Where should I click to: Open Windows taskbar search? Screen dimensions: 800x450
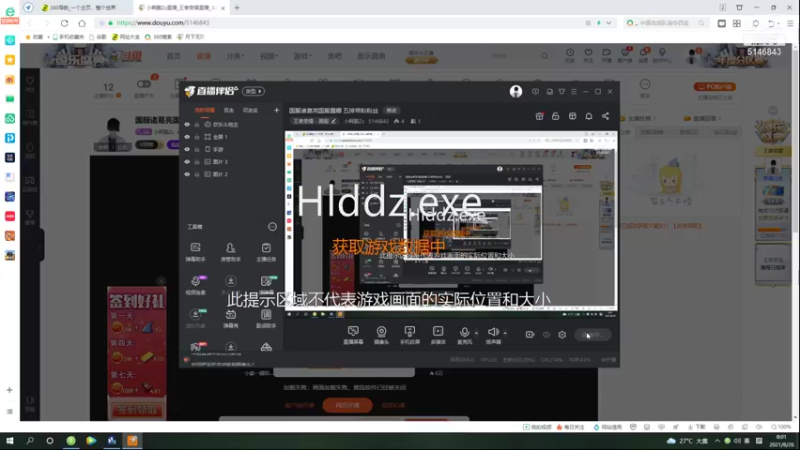pyautogui.click(x=30, y=441)
